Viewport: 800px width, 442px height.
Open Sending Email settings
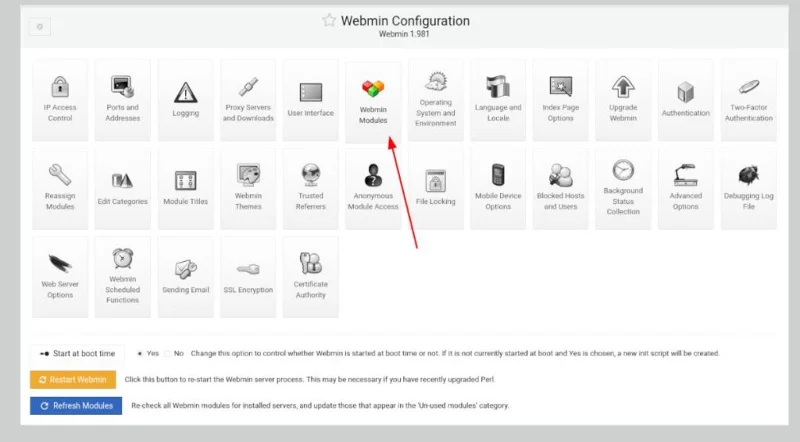coord(186,277)
